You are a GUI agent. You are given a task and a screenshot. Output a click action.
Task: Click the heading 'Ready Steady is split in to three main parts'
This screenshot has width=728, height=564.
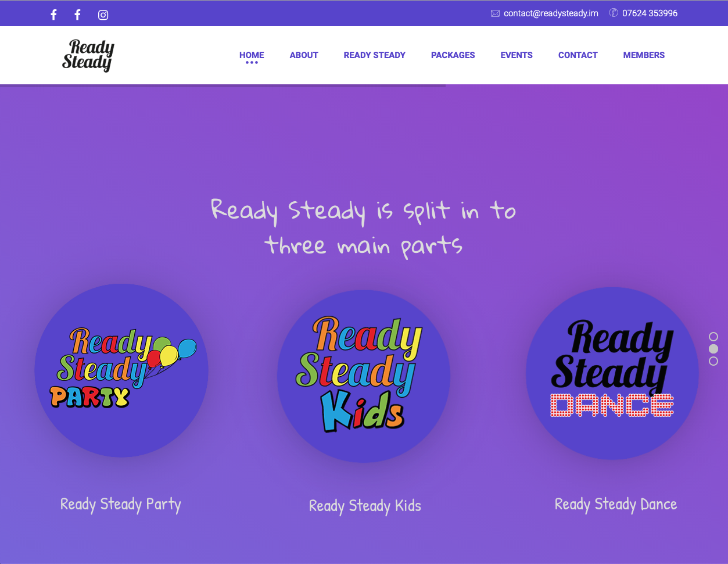[364, 229]
